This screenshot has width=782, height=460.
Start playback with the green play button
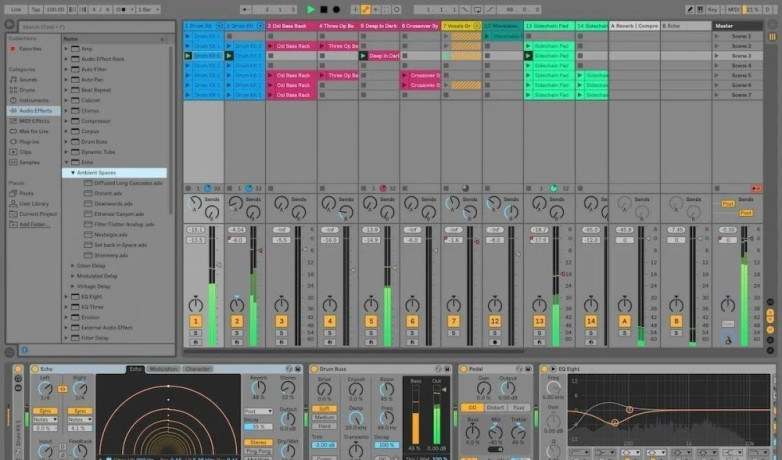pos(311,9)
